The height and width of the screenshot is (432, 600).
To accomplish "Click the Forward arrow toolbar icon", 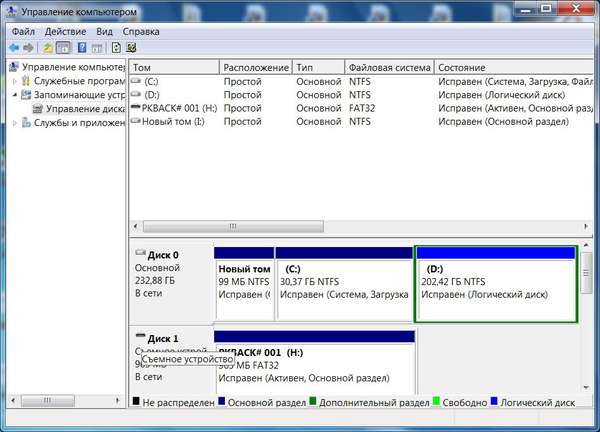I will pyautogui.click(x=28, y=48).
